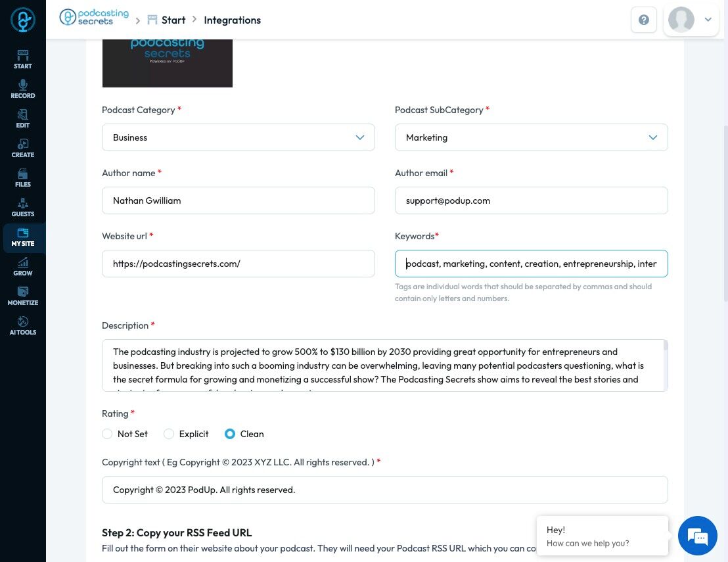Image resolution: width=728 pixels, height=562 pixels.
Task: Click the Podcasting Secrets logo
Action: click(x=86, y=18)
